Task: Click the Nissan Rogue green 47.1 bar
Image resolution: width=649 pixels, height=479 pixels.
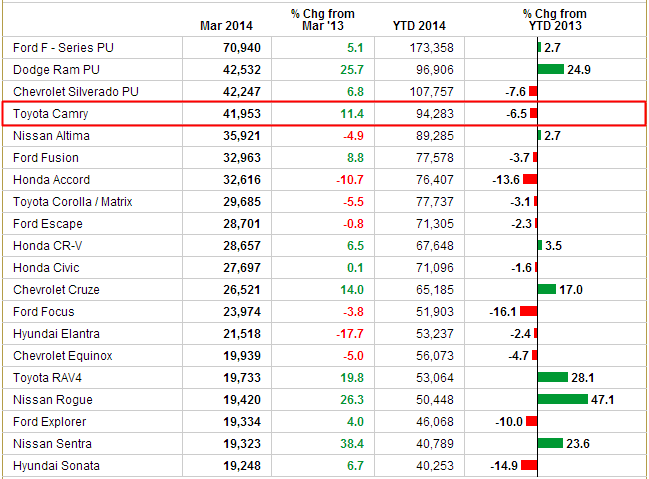Action: coord(562,400)
